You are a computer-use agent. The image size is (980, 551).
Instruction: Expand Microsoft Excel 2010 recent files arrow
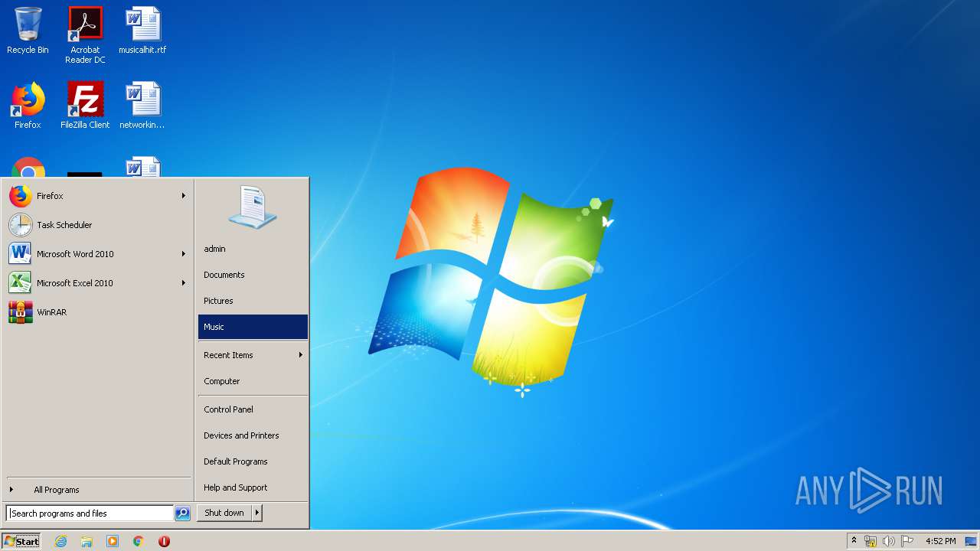(184, 283)
